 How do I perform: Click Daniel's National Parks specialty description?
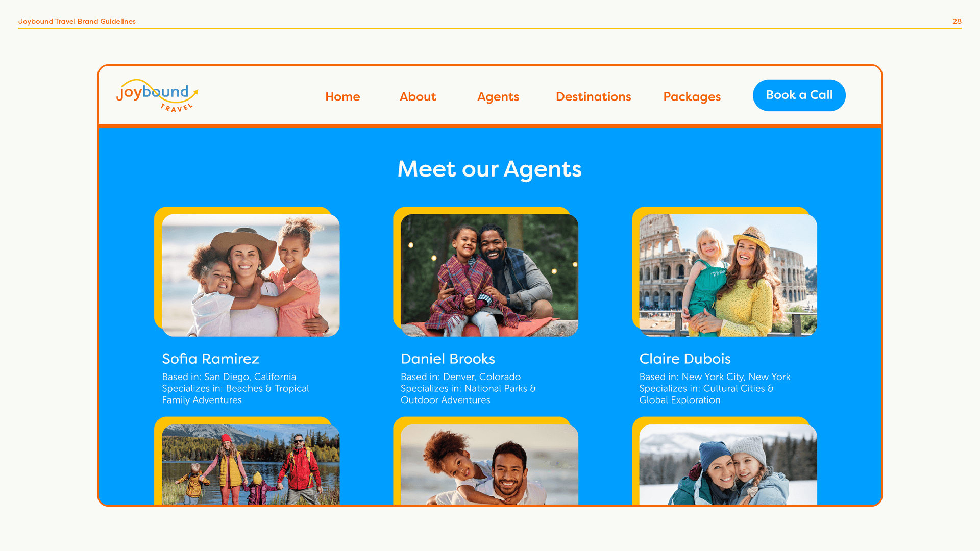(x=468, y=394)
